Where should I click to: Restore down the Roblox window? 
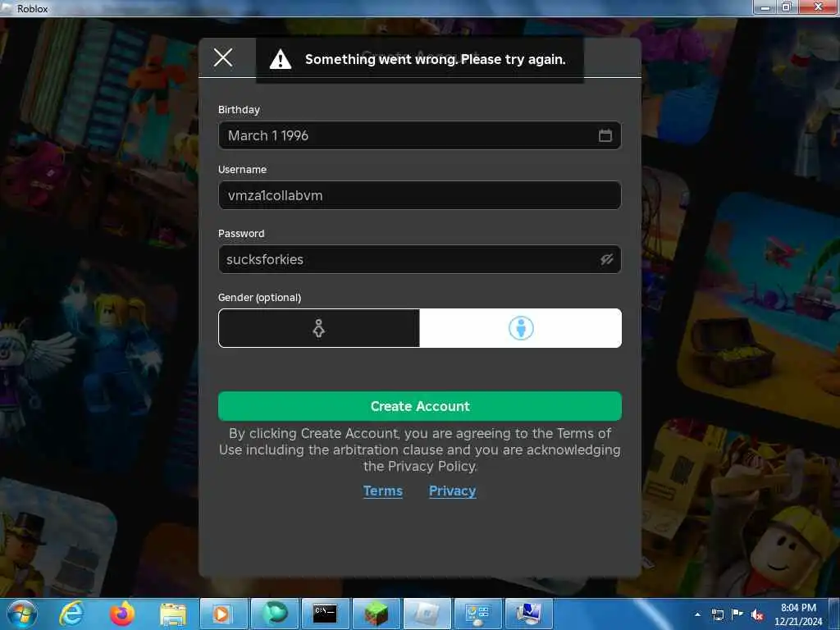point(787,7)
